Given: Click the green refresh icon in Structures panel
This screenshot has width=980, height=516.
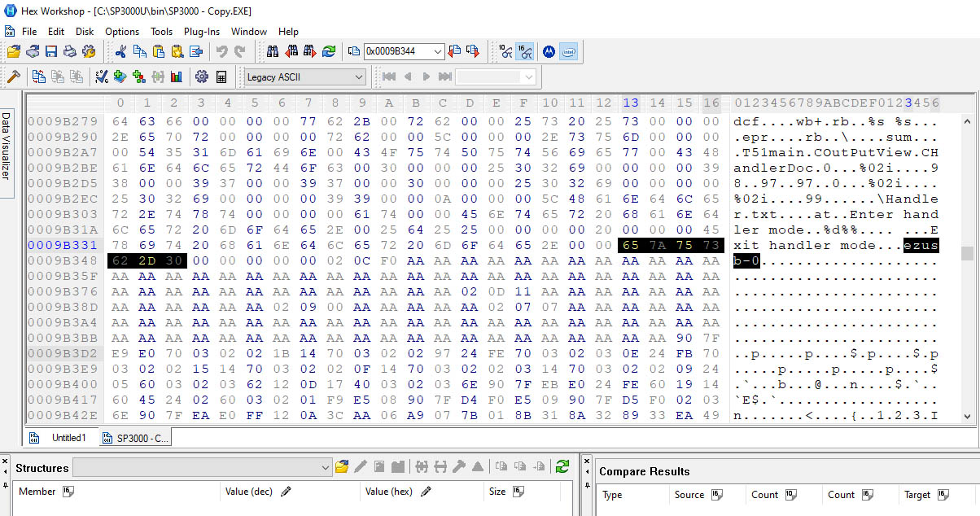Looking at the screenshot, I should [562, 466].
